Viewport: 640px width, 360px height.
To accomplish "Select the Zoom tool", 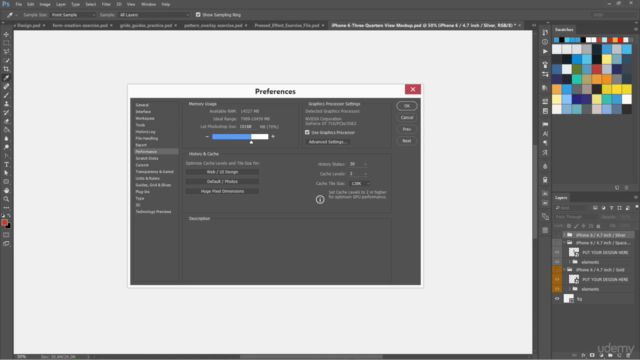I will click(x=6, y=199).
